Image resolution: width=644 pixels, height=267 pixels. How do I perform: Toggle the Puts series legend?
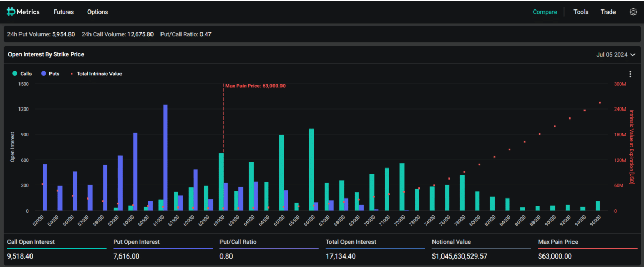[54, 74]
